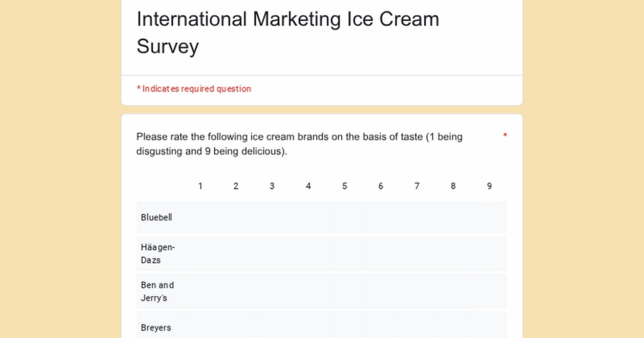Click the survey title text

click(287, 32)
